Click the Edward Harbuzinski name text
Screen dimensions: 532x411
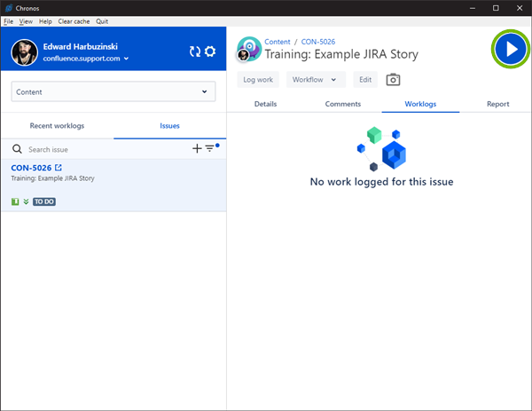pos(81,46)
